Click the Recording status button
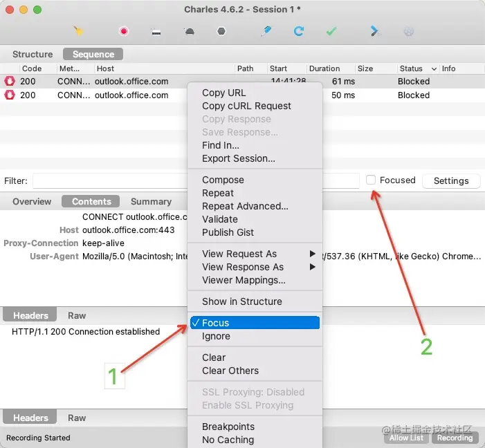 (x=455, y=438)
